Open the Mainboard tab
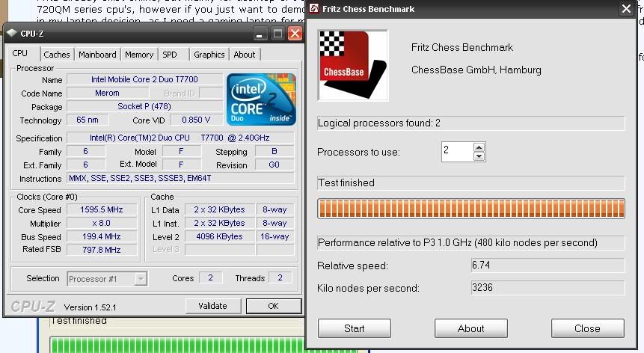This screenshot has width=644, height=353. pos(97,55)
